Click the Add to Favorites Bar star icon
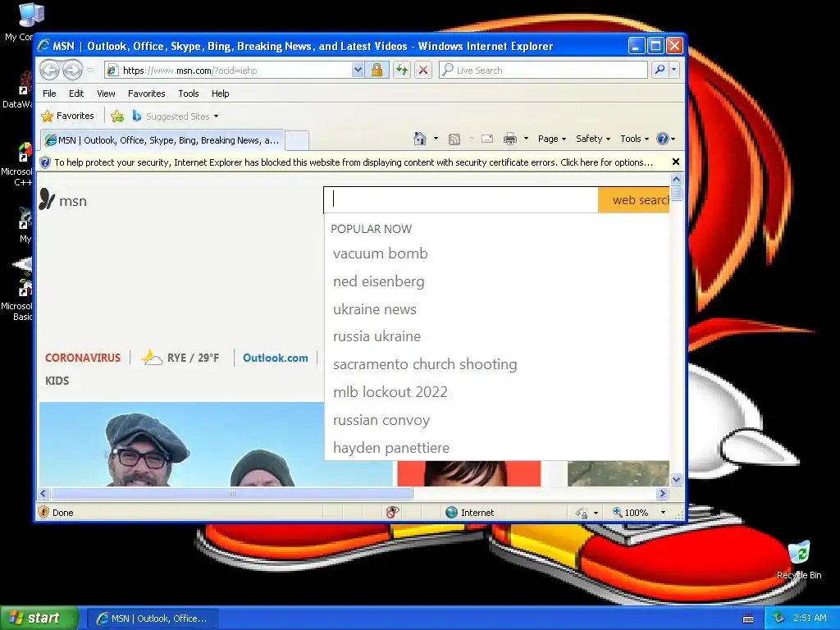The width and height of the screenshot is (840, 630). click(117, 116)
